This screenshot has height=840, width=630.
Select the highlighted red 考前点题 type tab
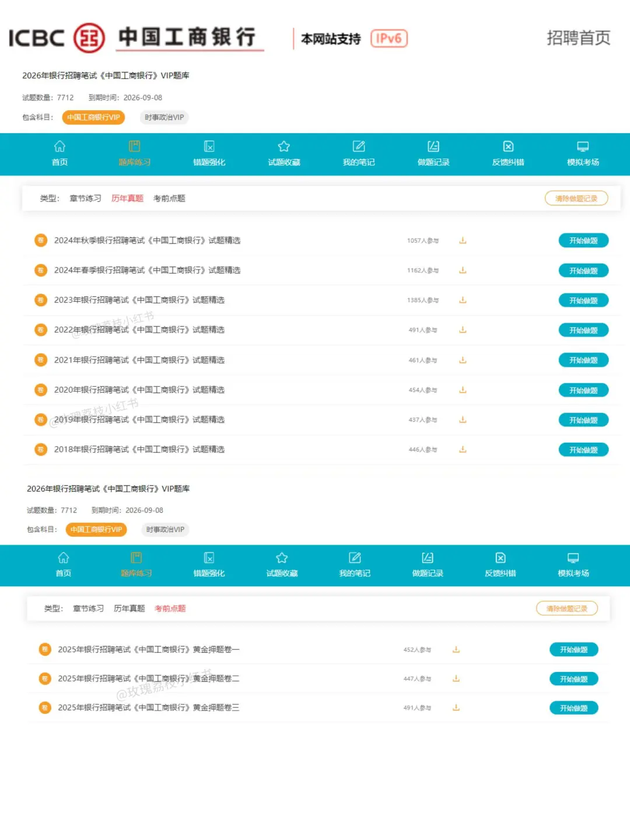pyautogui.click(x=170, y=608)
